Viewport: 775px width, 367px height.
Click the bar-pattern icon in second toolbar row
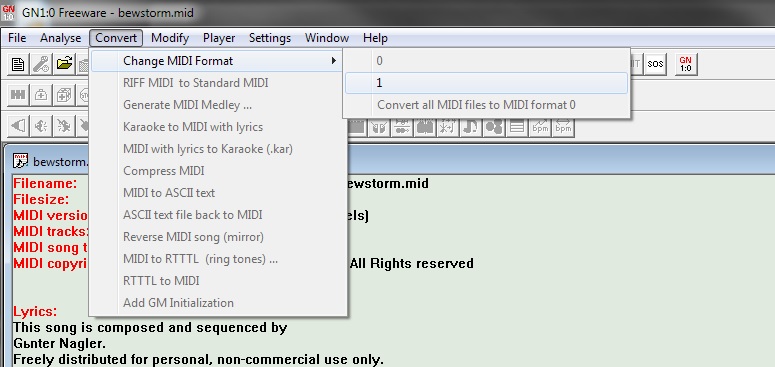[x=18, y=95]
